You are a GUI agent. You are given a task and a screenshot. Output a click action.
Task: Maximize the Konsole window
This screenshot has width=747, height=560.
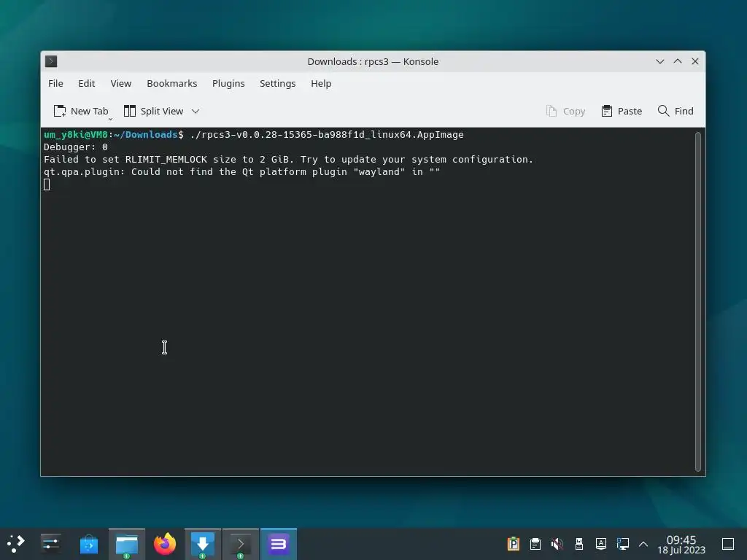click(x=678, y=61)
